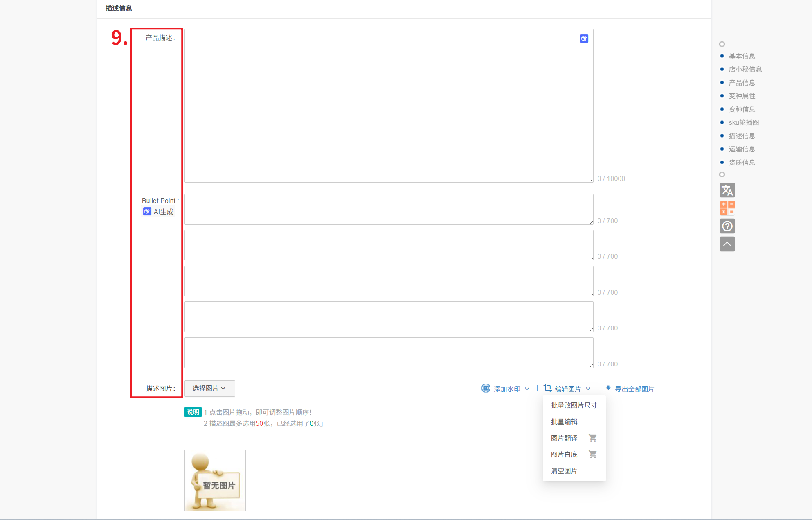This screenshot has width=812, height=520.
Task: Click the 添加水印 watermark icon
Action: (x=486, y=389)
